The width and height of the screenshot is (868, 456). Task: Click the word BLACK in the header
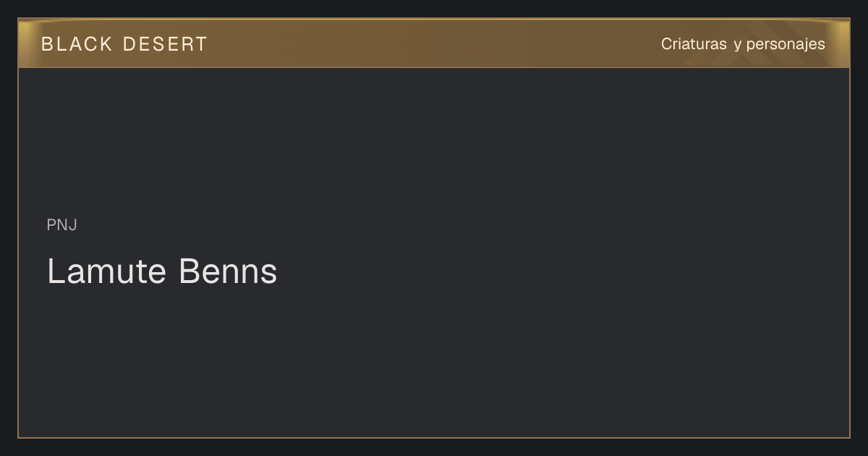(77, 44)
